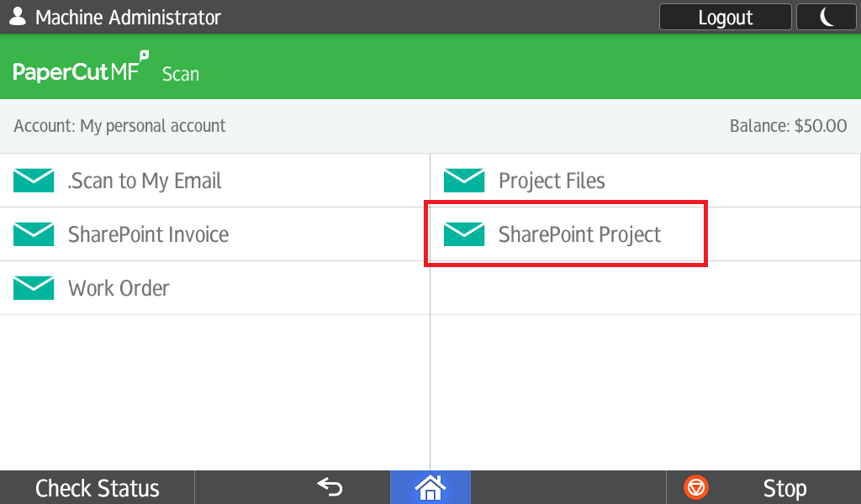The height and width of the screenshot is (504, 861).
Task: Select the .Scan to My Email label
Action: pos(145,181)
